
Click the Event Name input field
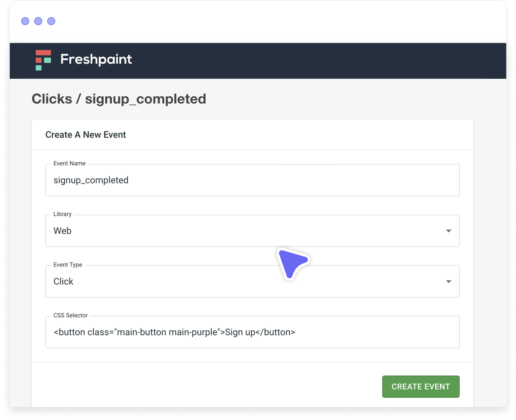(x=252, y=180)
